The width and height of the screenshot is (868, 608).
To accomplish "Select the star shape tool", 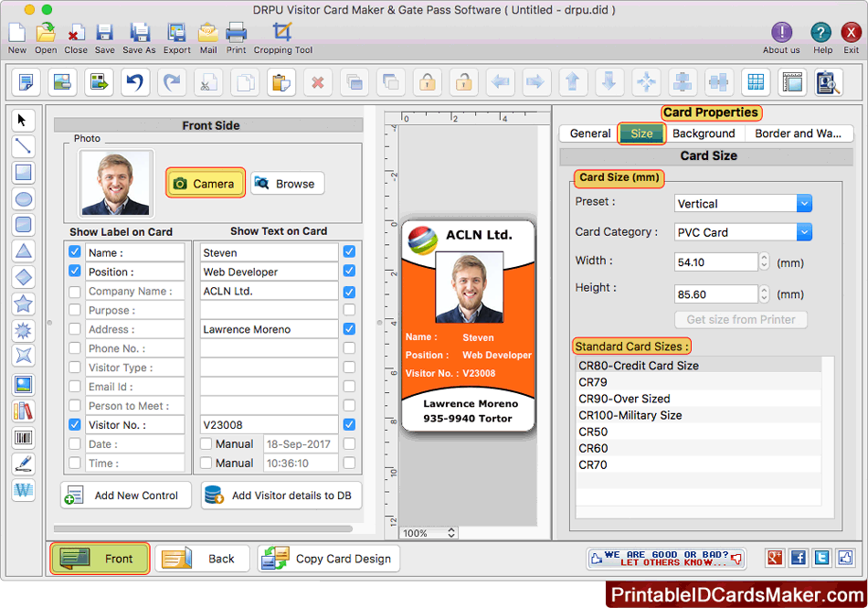I will point(23,304).
